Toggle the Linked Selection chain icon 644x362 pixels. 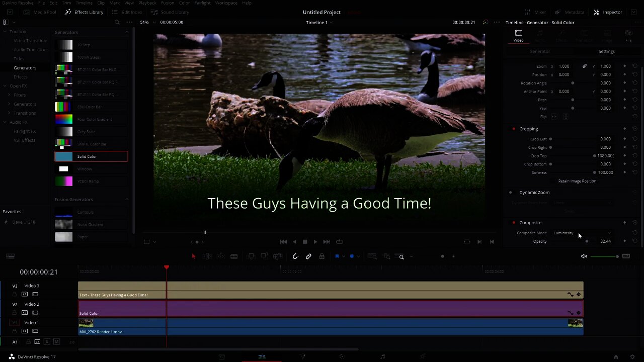click(x=308, y=256)
